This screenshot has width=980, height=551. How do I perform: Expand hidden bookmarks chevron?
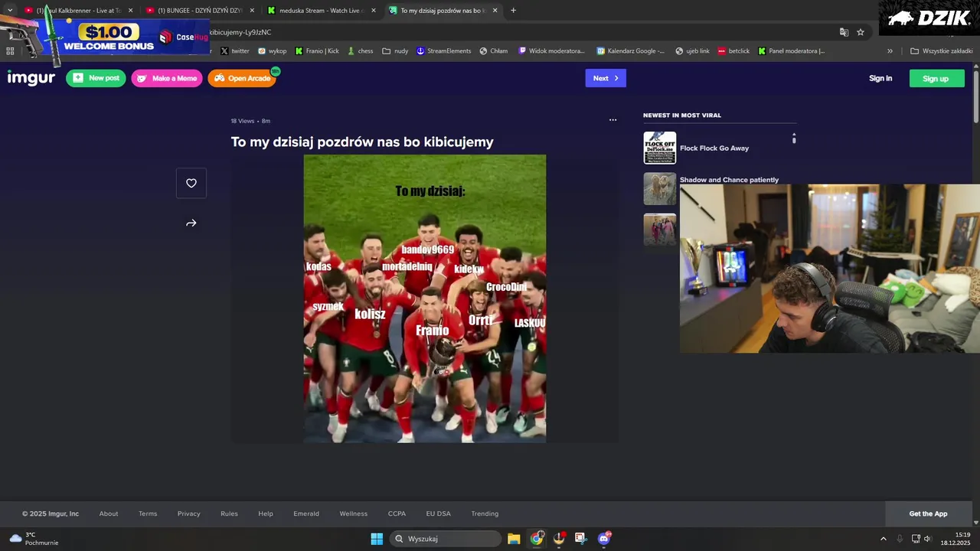(x=890, y=51)
